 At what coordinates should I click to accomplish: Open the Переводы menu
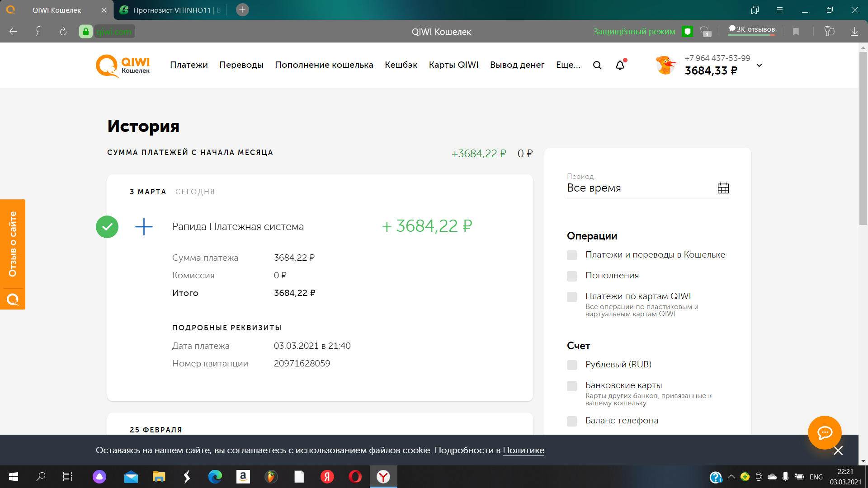coord(241,65)
